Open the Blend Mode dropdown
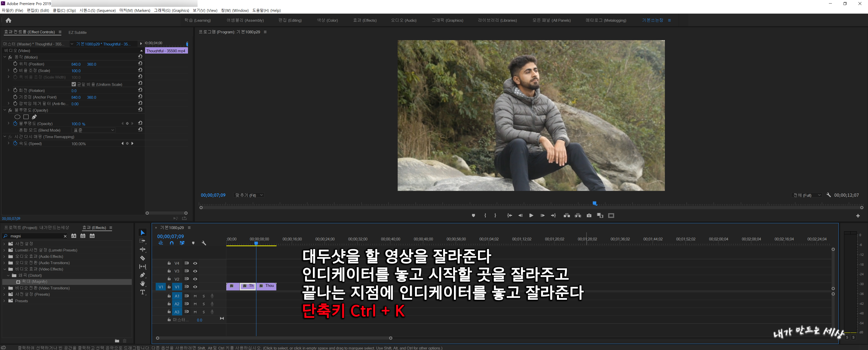The height and width of the screenshot is (350, 868). [94, 130]
